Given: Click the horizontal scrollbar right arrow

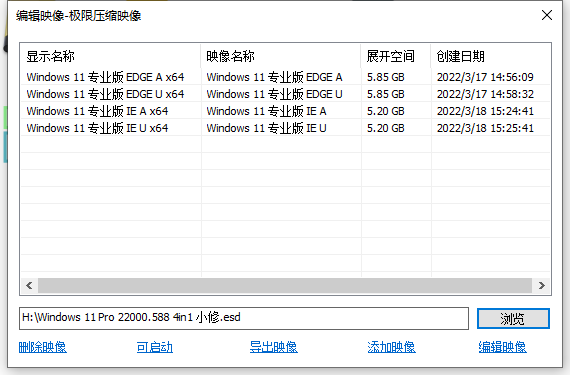Looking at the screenshot, I should click(542, 285).
